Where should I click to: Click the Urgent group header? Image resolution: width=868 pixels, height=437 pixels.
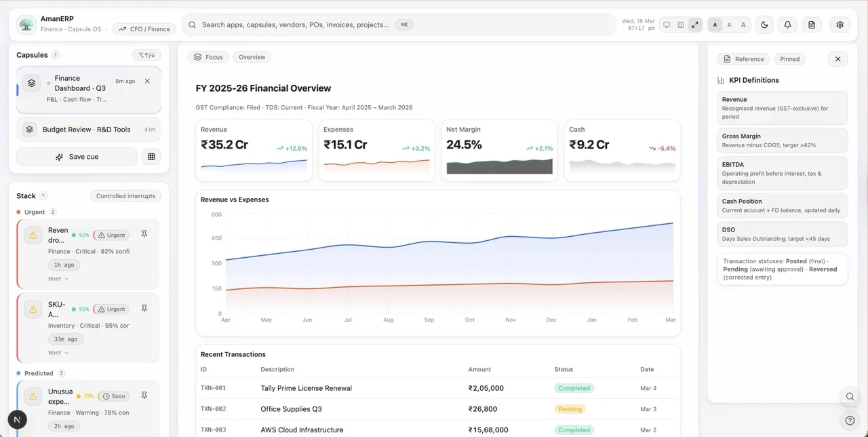37,212
